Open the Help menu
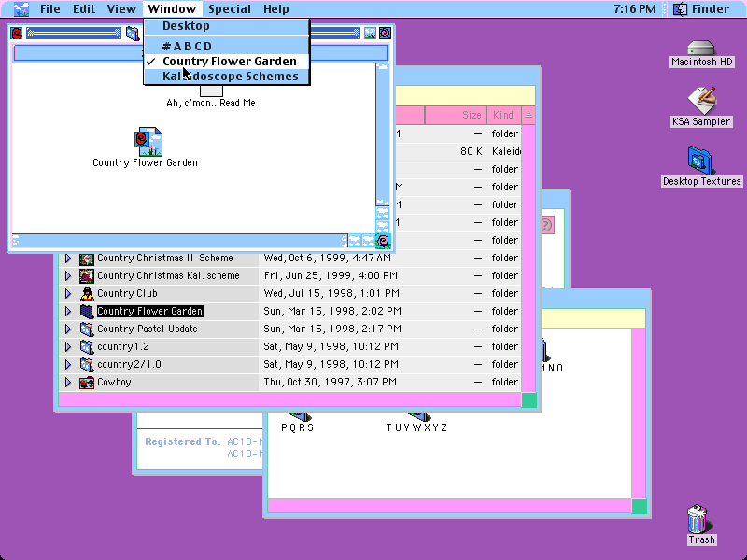The width and height of the screenshot is (747, 560). [275, 8]
